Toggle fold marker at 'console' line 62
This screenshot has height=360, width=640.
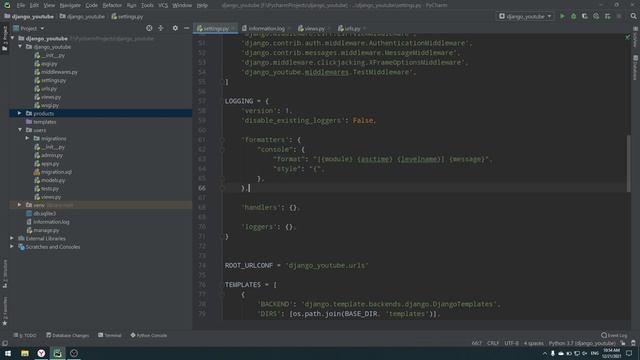point(222,149)
